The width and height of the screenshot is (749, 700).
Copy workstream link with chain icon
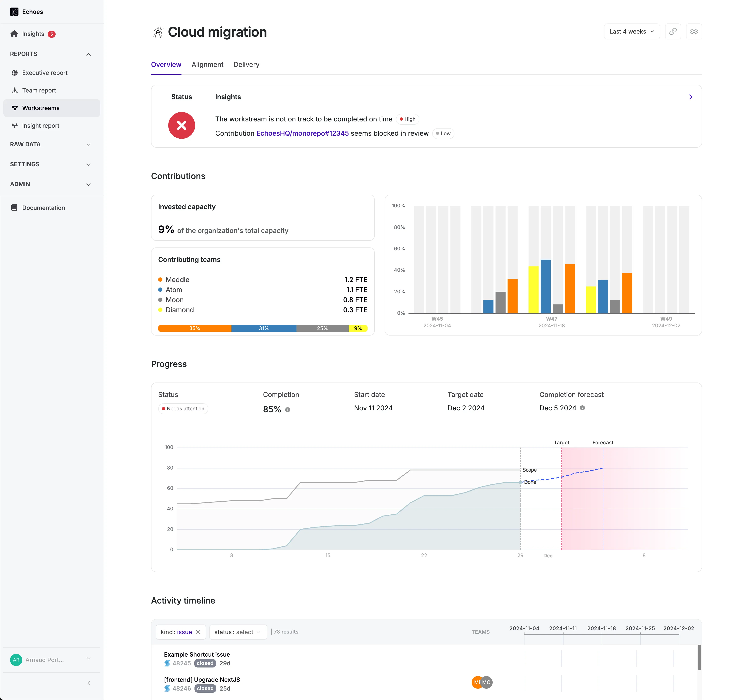[672, 32]
